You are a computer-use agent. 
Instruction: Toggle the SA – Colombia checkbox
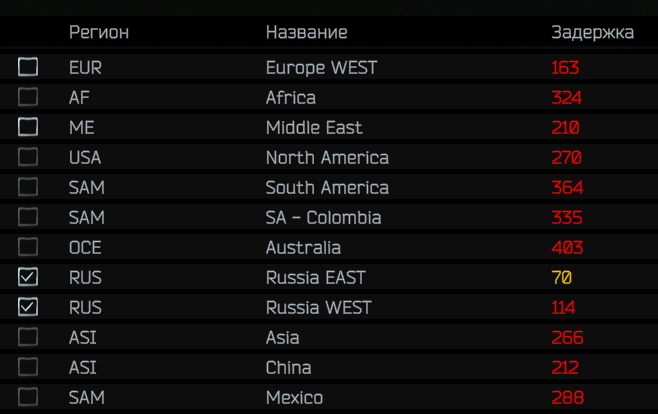pos(28,217)
